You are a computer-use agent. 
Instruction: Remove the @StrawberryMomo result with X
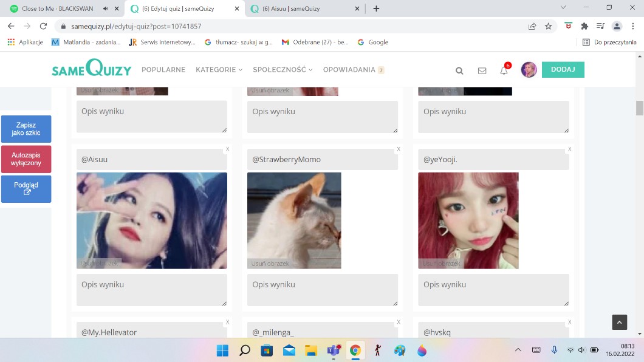[399, 149]
